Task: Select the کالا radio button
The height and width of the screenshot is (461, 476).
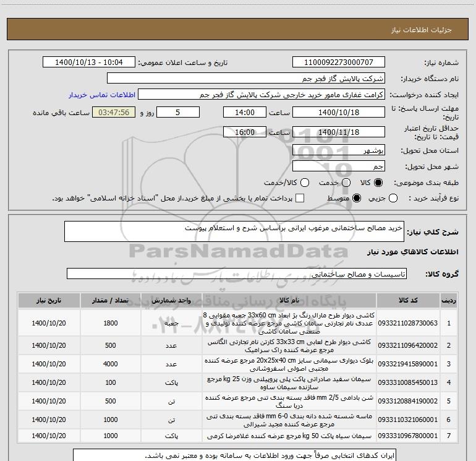Action: click(x=378, y=183)
